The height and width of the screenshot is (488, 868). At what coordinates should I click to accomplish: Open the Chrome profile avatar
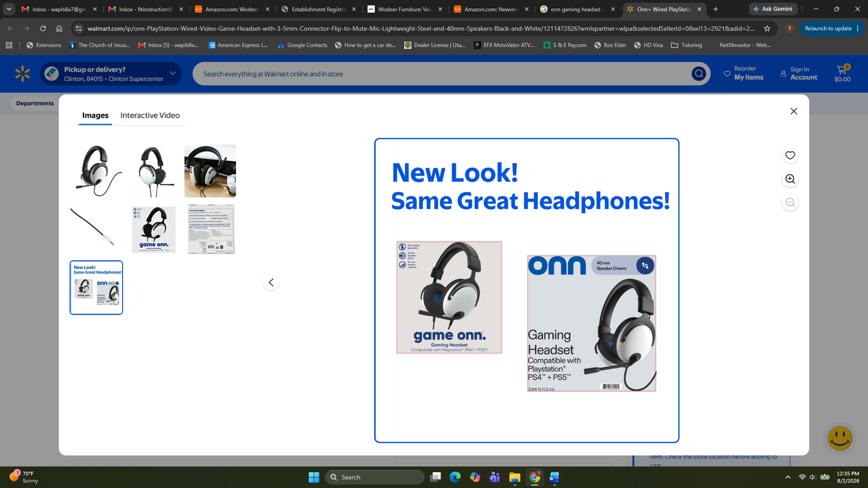point(789,28)
